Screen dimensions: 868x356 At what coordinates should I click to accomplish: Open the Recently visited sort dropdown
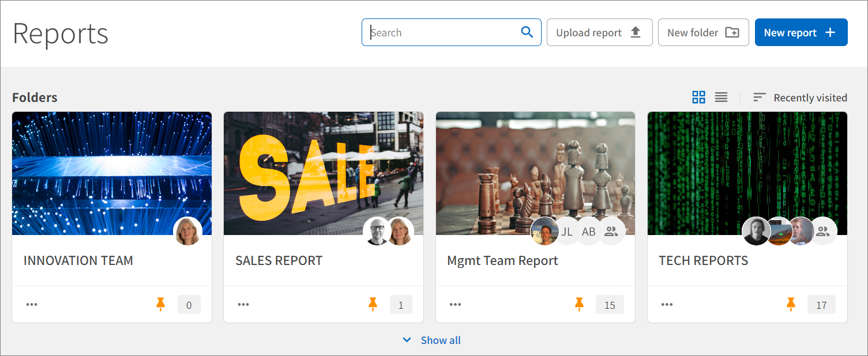[801, 97]
